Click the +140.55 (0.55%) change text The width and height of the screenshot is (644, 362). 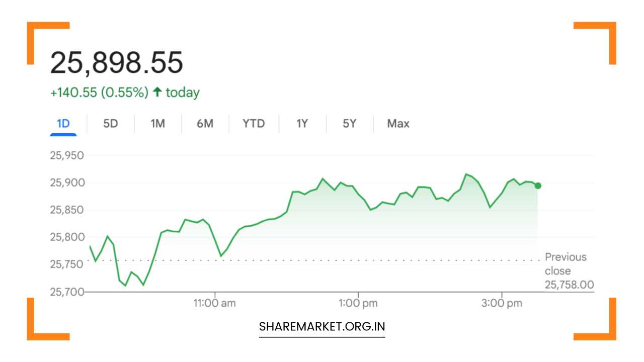tap(98, 92)
